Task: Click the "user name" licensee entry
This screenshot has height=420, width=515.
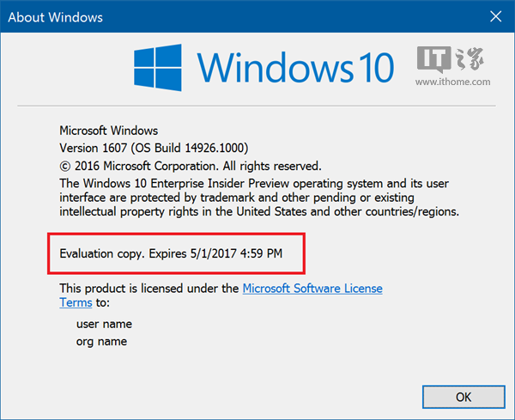Action: coord(104,324)
